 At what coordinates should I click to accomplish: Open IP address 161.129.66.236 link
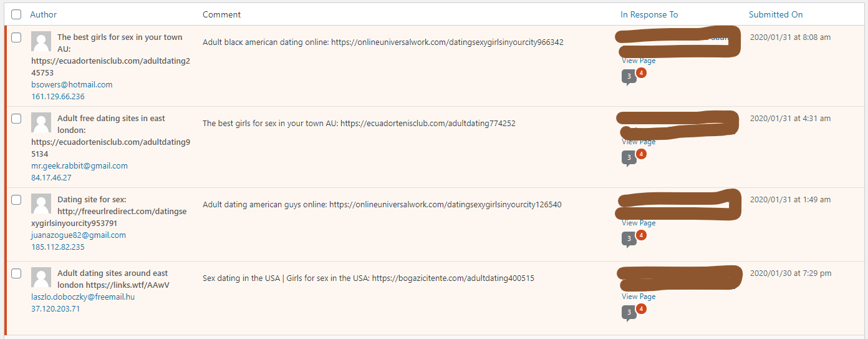pyautogui.click(x=58, y=97)
